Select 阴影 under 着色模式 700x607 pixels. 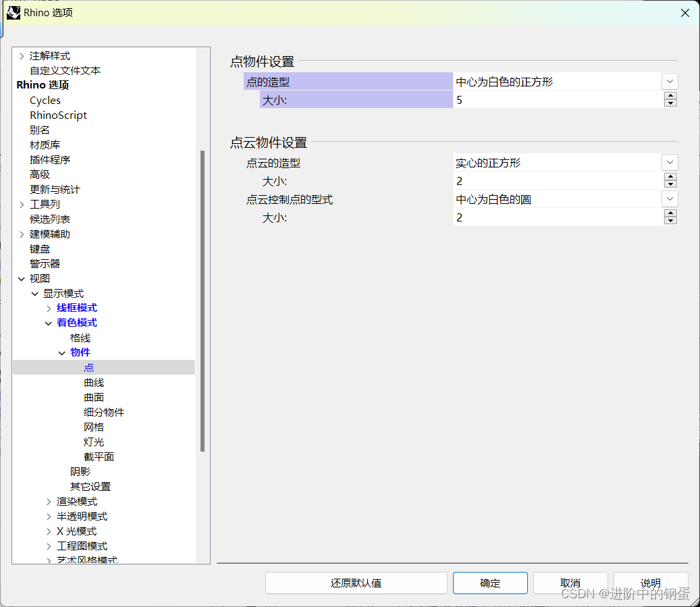point(80,472)
